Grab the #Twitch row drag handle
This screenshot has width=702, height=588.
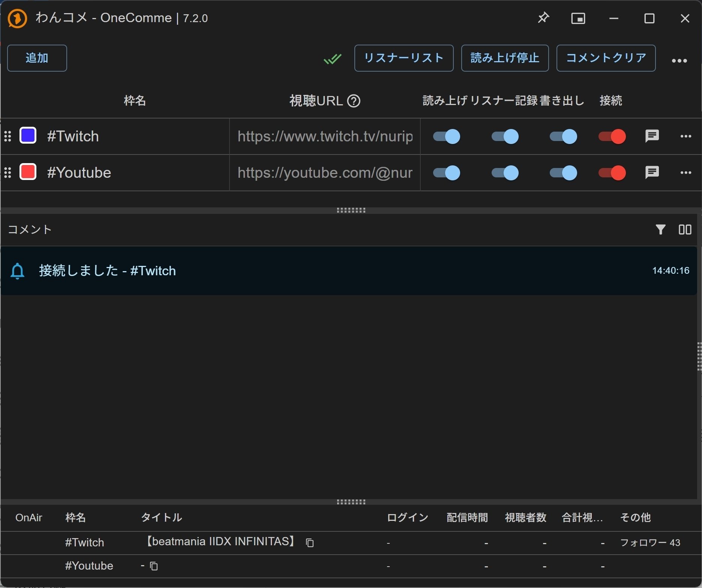click(x=7, y=136)
